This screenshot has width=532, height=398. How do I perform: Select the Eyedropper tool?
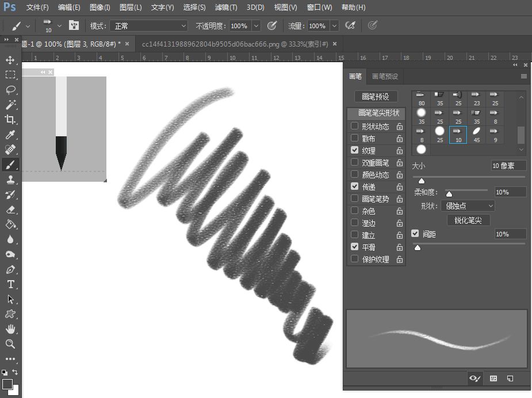(x=10, y=135)
